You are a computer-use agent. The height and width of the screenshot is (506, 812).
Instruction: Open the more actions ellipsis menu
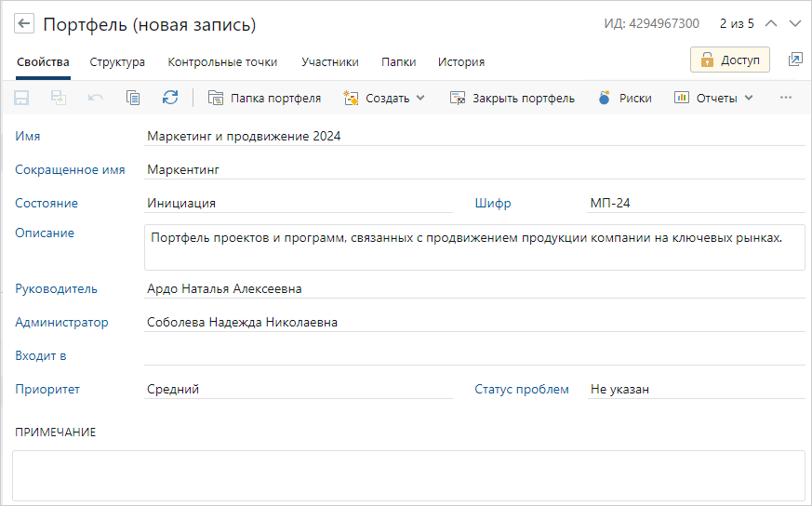[x=786, y=98]
